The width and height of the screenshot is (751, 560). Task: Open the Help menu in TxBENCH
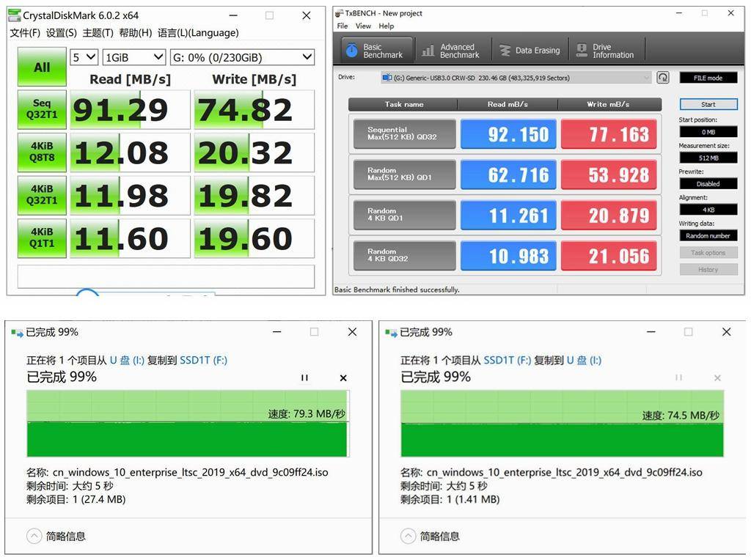coord(387,26)
